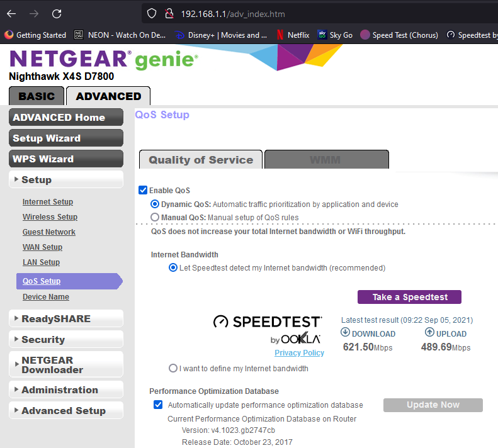
Task: Click Release Date October 23, 2017 text
Action: coord(237,442)
